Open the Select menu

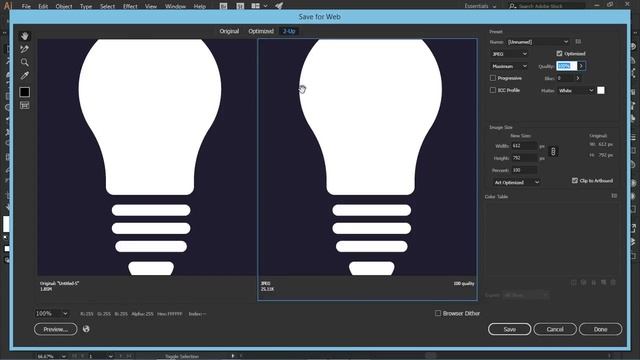point(107,6)
